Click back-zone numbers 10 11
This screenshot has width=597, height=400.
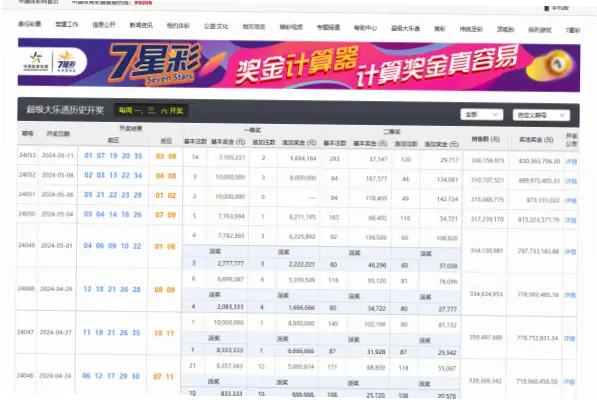tap(164, 333)
